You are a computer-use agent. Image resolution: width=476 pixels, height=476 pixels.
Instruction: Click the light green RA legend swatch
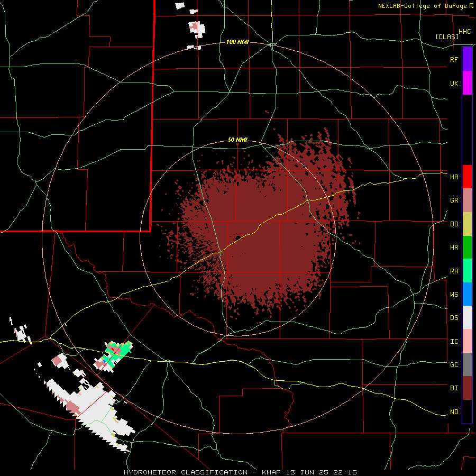(x=467, y=271)
